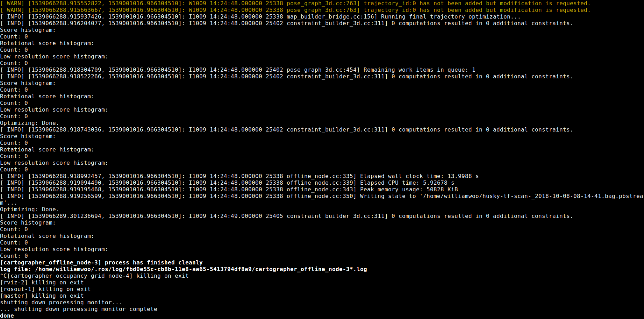Select 'map_builder_bridge.cc:156]' source reference

pos(332,17)
